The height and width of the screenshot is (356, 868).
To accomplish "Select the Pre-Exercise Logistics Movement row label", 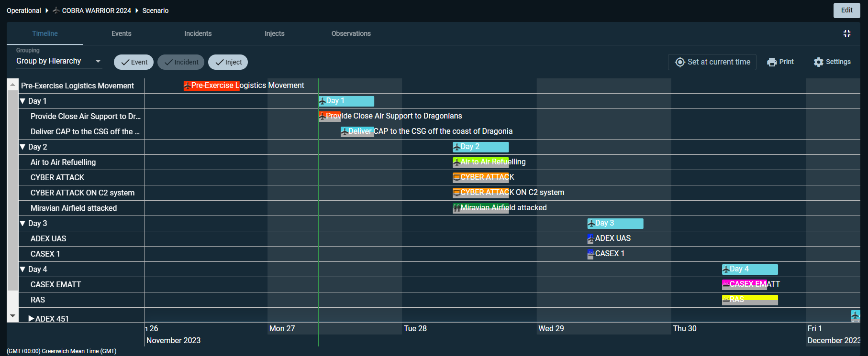I will pyautogui.click(x=78, y=86).
